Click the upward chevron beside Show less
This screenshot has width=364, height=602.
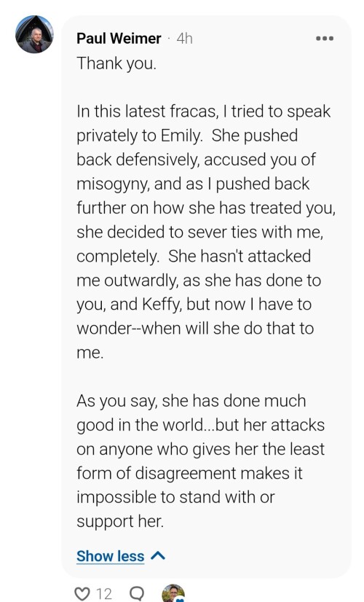pyautogui.click(x=158, y=555)
